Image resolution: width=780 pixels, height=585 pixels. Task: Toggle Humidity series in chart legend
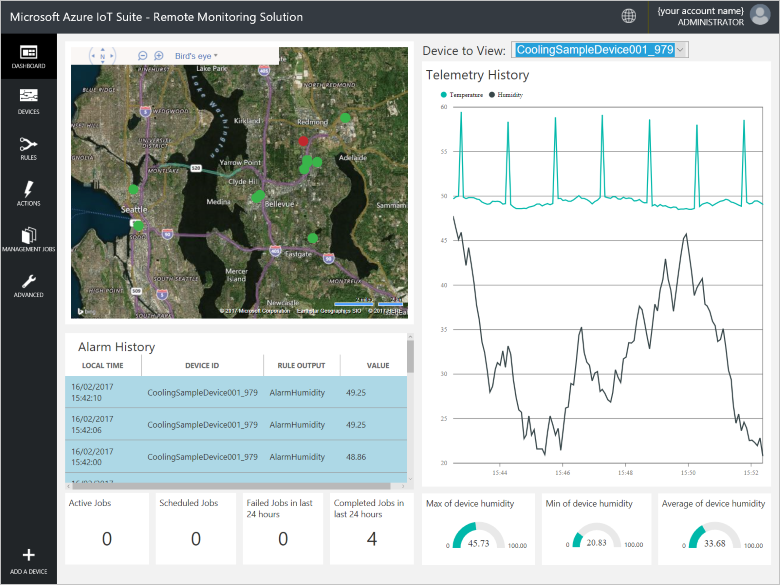[x=506, y=94]
